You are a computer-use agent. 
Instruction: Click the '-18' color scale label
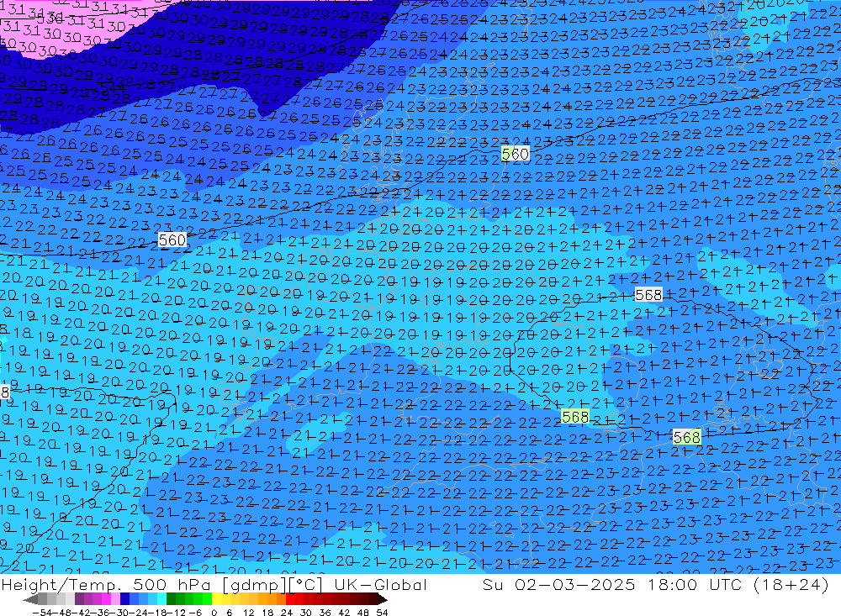click(159, 613)
